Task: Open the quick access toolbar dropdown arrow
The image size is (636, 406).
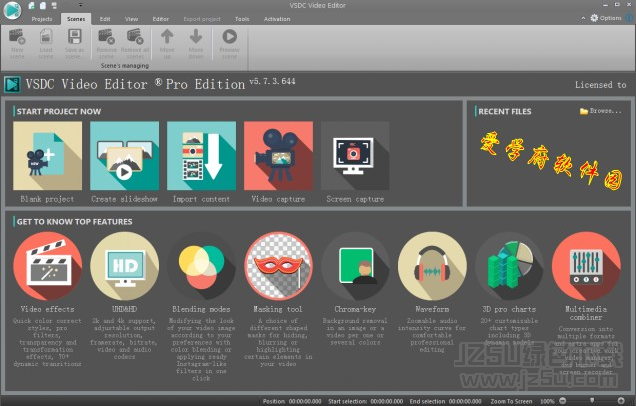Action: tap(80, 5)
